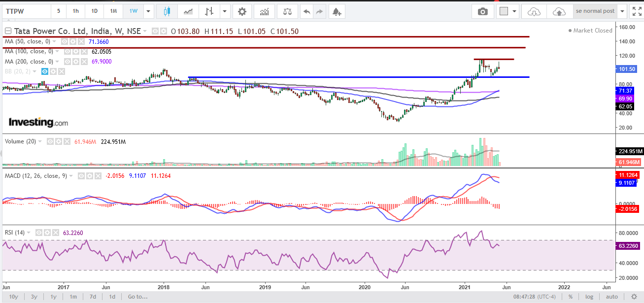This screenshot has width=644, height=303.
Task: Undo the last chart action
Action: point(306,11)
